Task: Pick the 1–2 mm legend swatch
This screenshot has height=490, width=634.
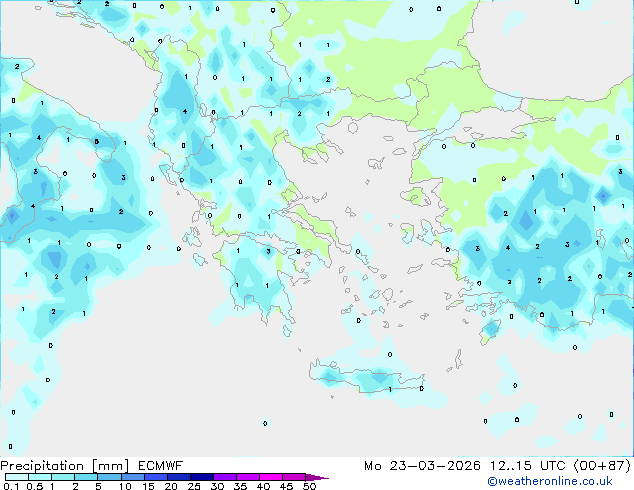Action: pos(63,477)
